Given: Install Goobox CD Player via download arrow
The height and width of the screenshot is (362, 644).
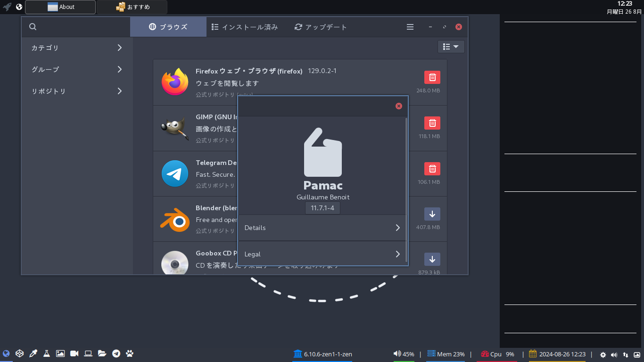Looking at the screenshot, I should pos(432,259).
